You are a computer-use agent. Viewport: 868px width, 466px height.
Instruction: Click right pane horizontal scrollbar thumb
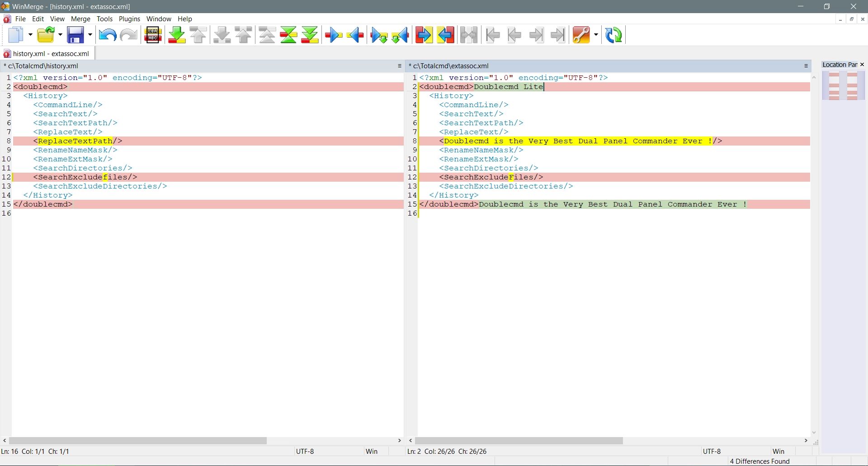pyautogui.click(x=519, y=440)
